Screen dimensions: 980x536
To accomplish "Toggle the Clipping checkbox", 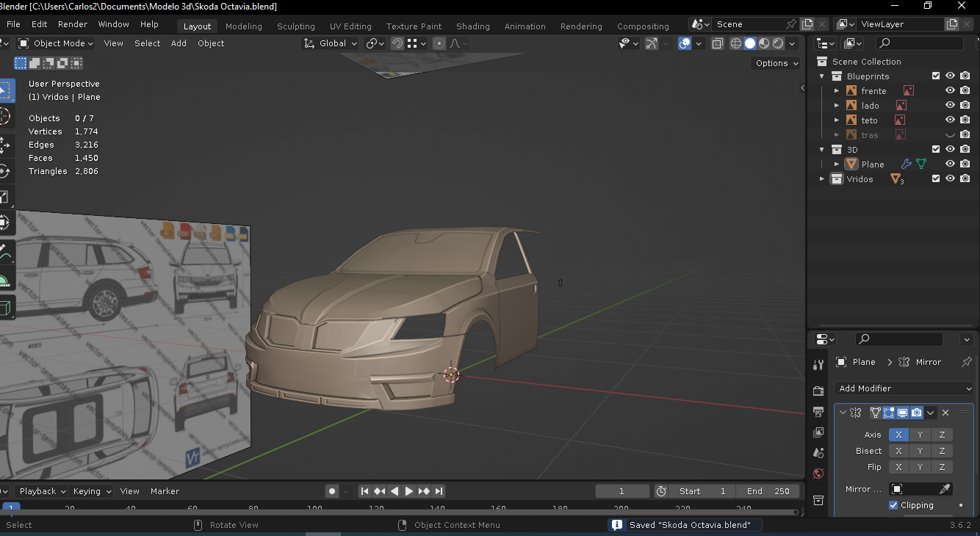I will (x=893, y=505).
